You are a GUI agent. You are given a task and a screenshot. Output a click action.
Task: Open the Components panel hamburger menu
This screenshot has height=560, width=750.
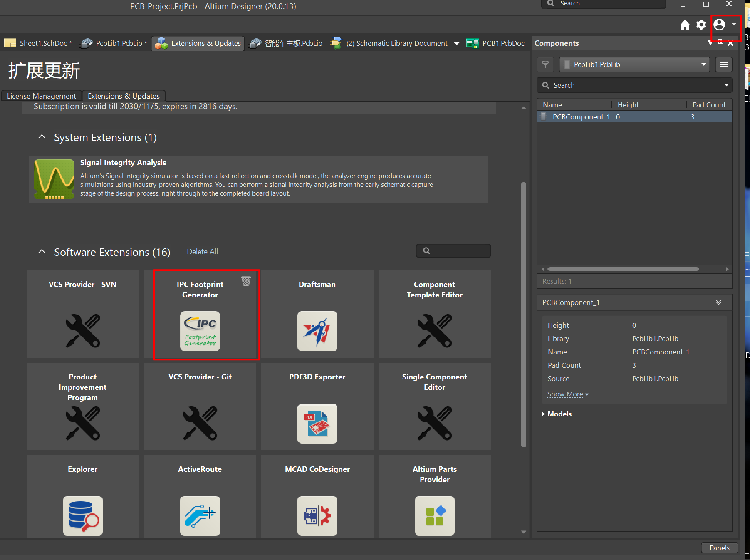(724, 64)
